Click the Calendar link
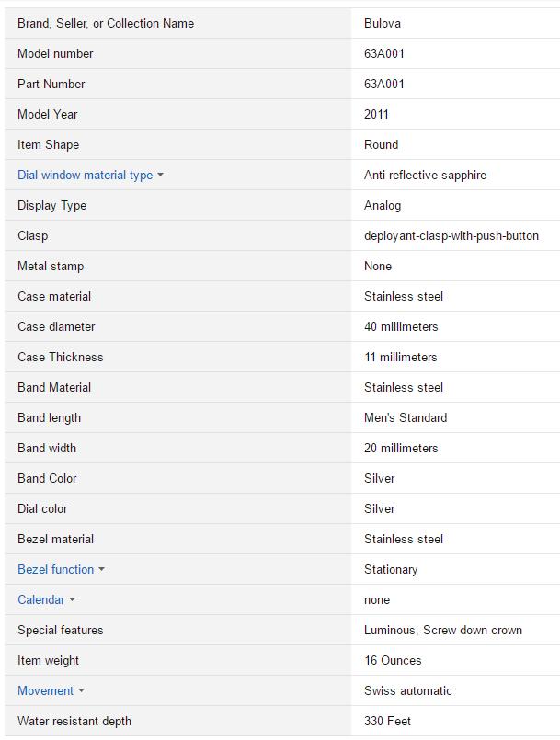 coord(40,599)
